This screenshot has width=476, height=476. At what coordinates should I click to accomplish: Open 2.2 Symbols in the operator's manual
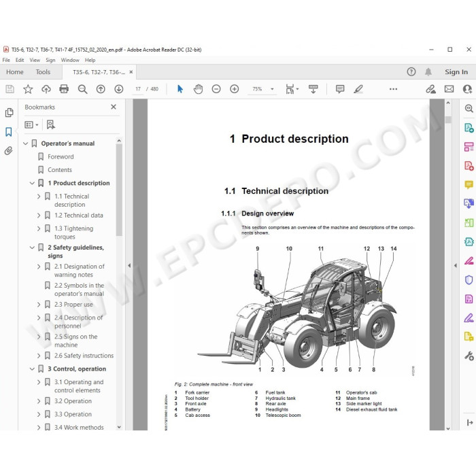[79, 290]
